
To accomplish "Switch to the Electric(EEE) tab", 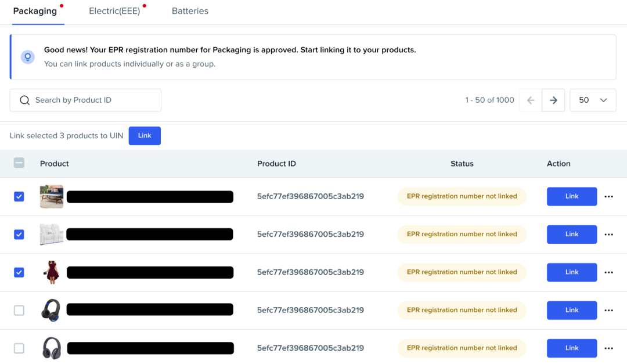I will [114, 11].
